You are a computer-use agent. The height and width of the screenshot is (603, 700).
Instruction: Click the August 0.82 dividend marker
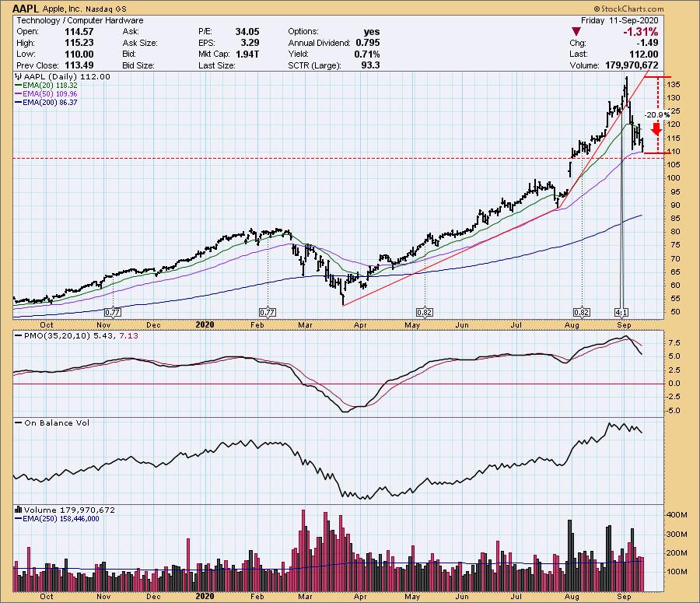click(x=582, y=312)
